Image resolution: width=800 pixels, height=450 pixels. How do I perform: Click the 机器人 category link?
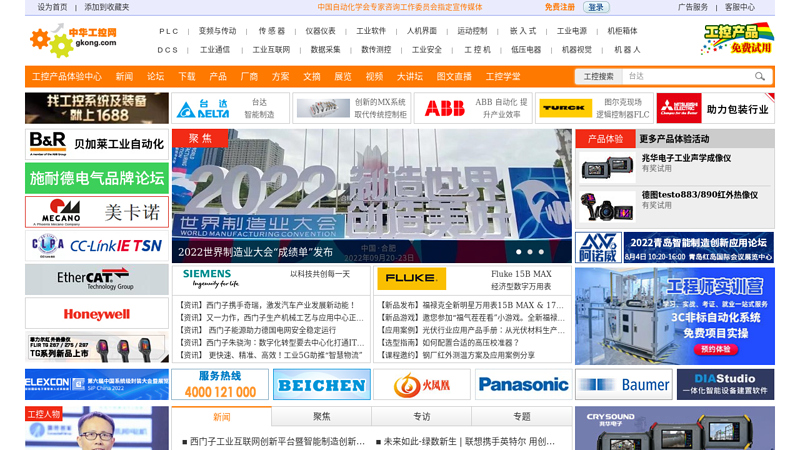coord(627,49)
